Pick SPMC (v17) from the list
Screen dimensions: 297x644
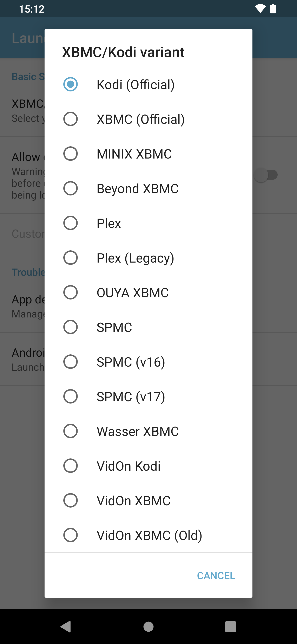click(71, 397)
